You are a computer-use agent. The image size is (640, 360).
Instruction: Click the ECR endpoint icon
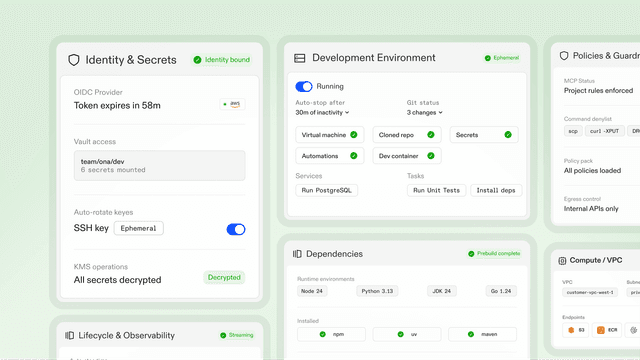click(x=600, y=330)
